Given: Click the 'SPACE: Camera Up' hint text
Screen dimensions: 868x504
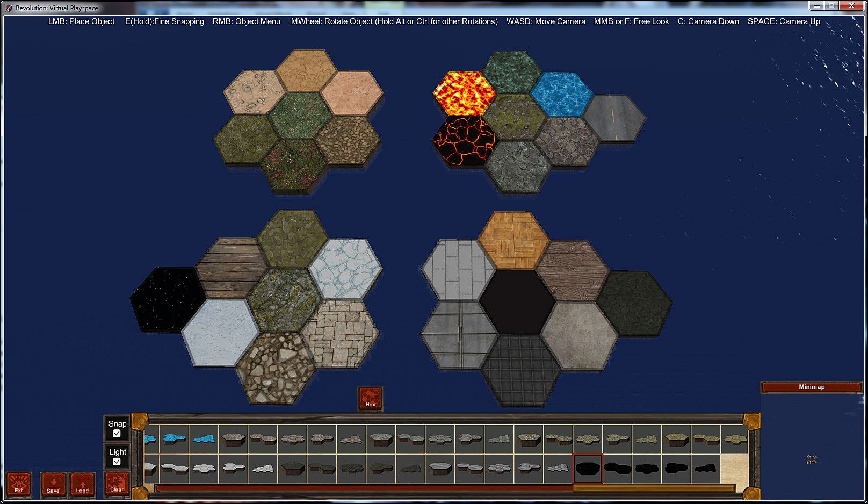Looking at the screenshot, I should pos(784,21).
